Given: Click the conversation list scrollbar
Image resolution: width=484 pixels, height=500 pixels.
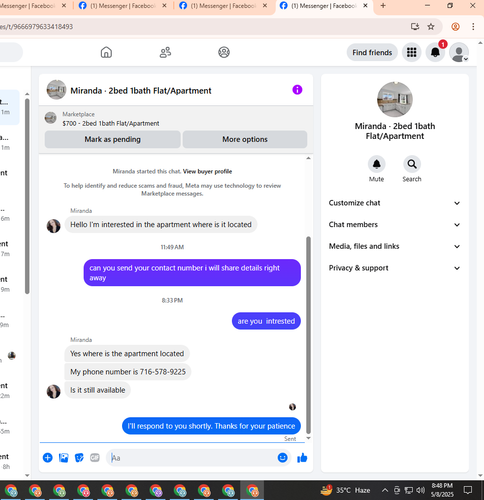Looking at the screenshot, I should [x=27, y=197].
